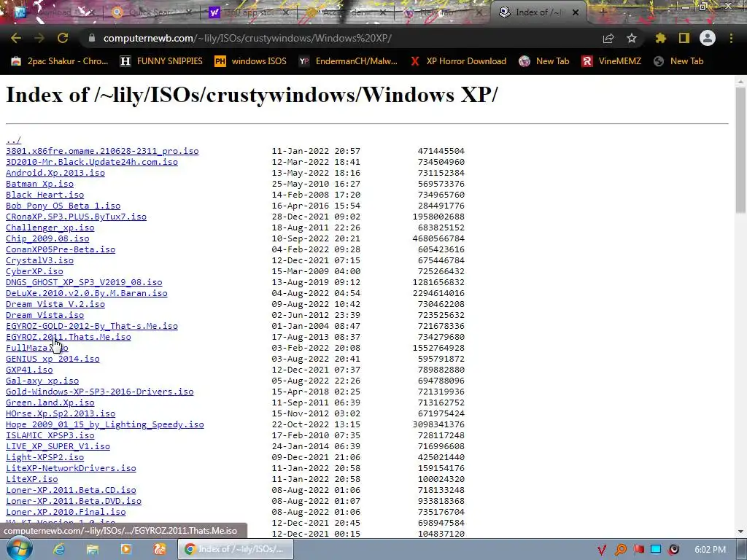Click the Dream_Vista_V.2.iso link
The height and width of the screenshot is (560, 747).
(55, 304)
